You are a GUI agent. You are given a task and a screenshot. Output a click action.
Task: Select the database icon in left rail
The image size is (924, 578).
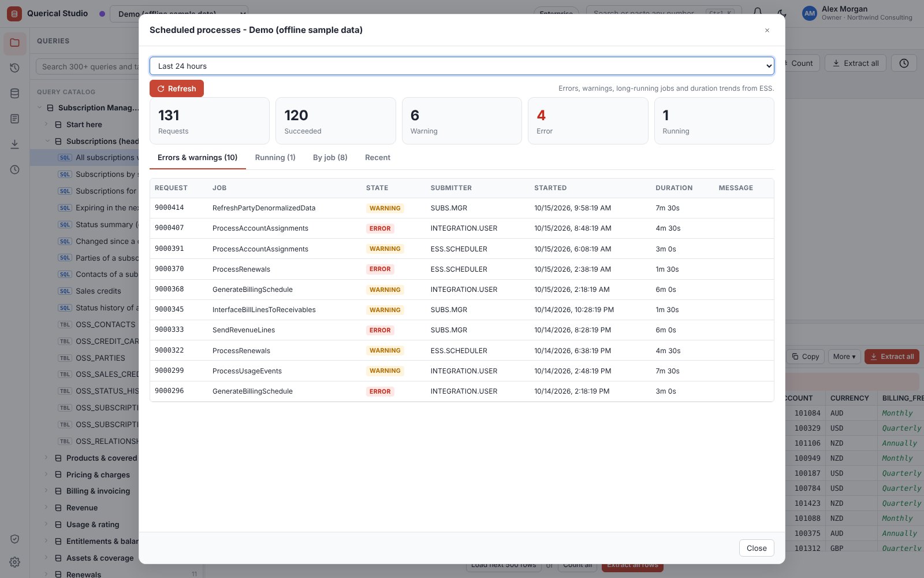click(x=15, y=94)
